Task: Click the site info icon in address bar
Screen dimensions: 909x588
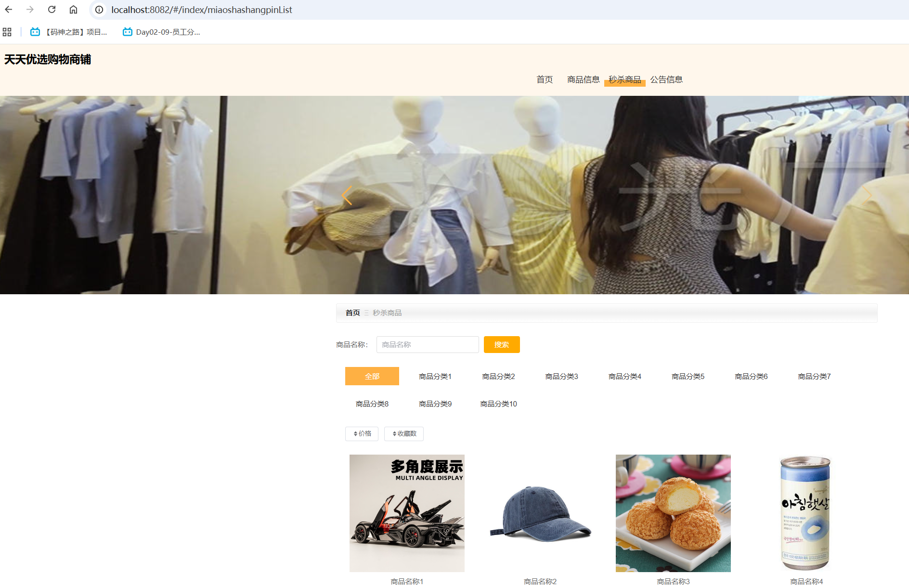Action: (x=99, y=10)
